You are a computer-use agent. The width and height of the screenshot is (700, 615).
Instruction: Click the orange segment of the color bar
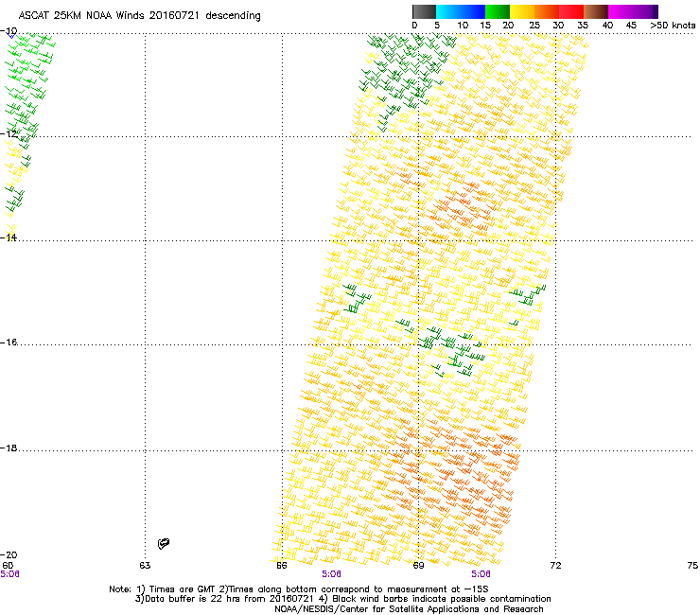pyautogui.click(x=547, y=11)
